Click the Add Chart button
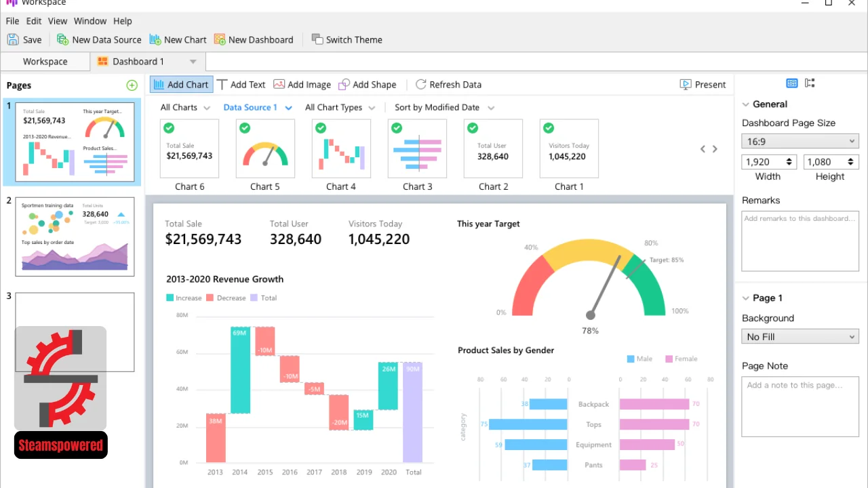The width and height of the screenshot is (868, 488). coord(181,84)
